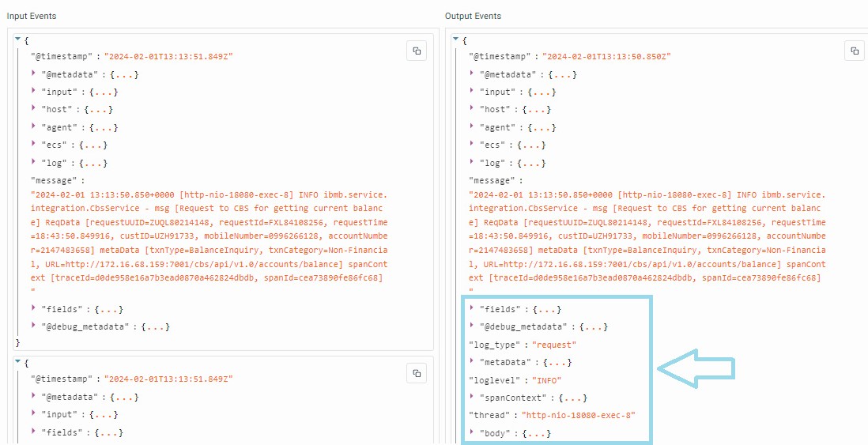The width and height of the screenshot is (868, 445).
Task: Click the log_type "request" value
Action: (x=554, y=345)
